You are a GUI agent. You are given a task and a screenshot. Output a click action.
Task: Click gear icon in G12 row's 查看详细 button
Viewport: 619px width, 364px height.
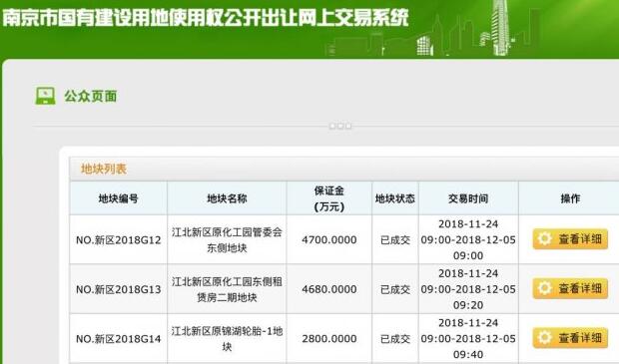coord(544,238)
